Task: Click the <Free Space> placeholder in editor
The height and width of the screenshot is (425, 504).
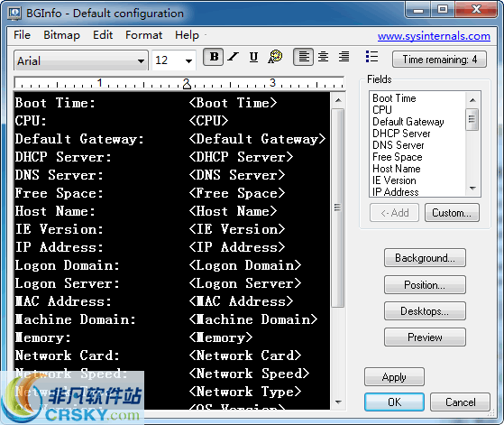Action: [237, 193]
